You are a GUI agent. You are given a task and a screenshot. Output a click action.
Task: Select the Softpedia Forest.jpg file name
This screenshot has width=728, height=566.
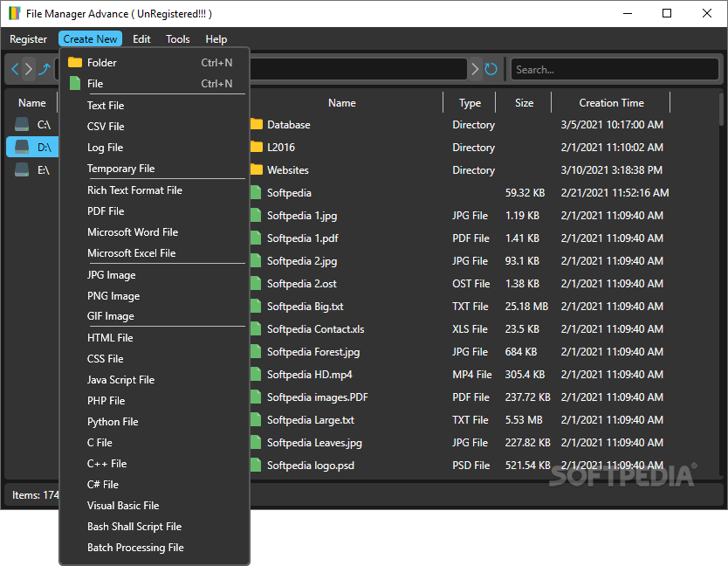313,352
